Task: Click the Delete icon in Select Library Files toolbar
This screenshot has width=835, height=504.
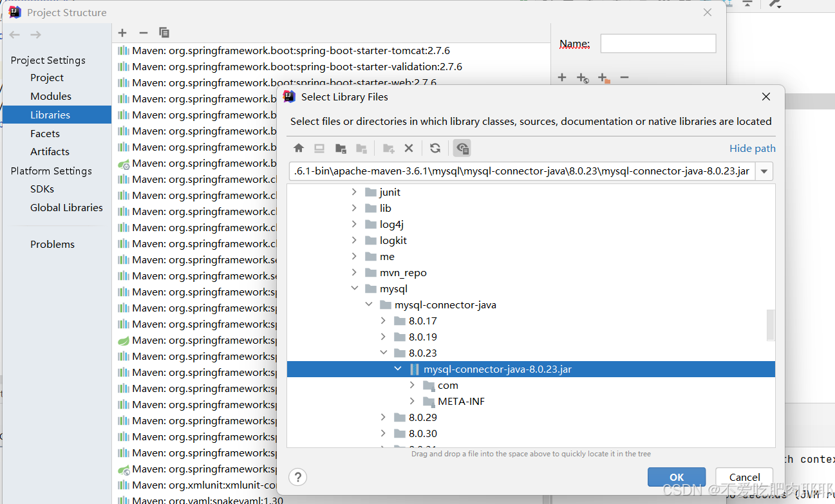Action: click(x=409, y=147)
